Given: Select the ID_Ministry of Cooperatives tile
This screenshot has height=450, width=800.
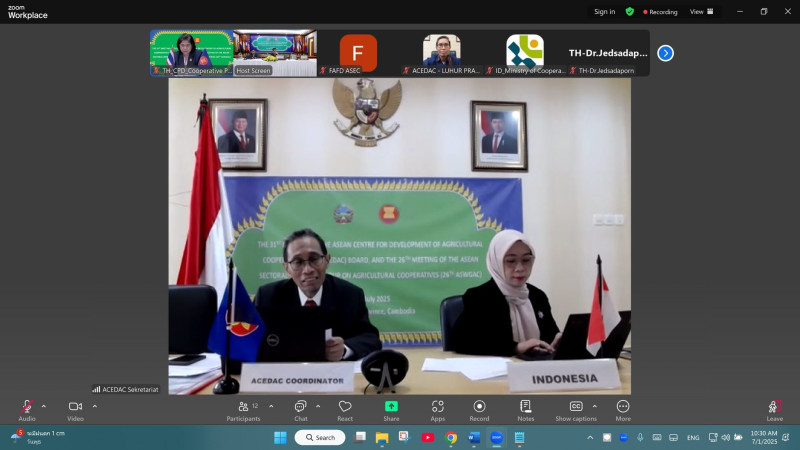Looking at the screenshot, I should pyautogui.click(x=525, y=53).
